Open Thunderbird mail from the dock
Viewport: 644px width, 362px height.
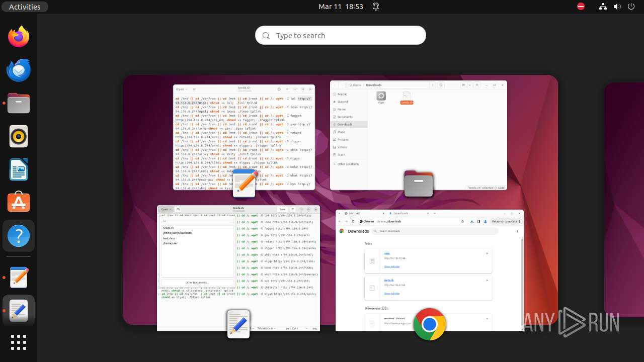[19, 70]
